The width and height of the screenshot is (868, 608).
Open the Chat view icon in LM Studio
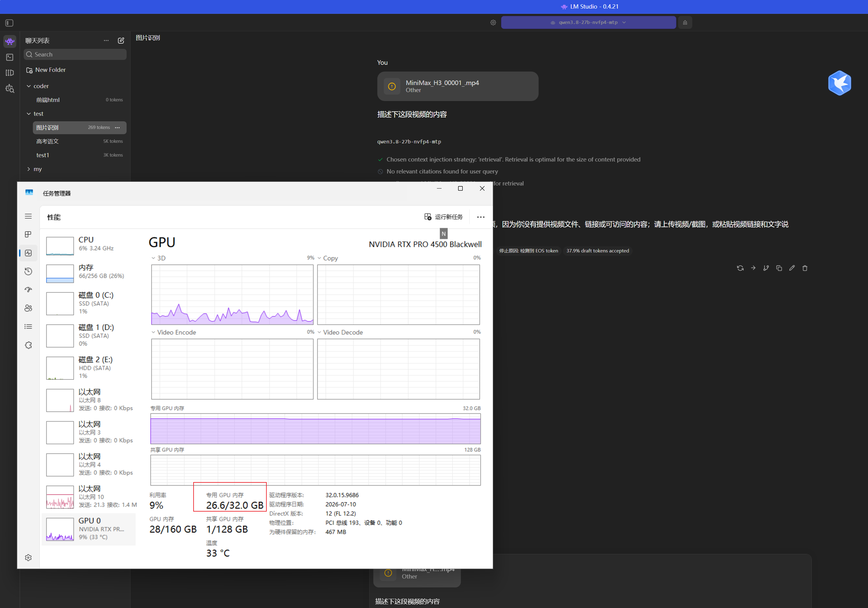[10, 41]
